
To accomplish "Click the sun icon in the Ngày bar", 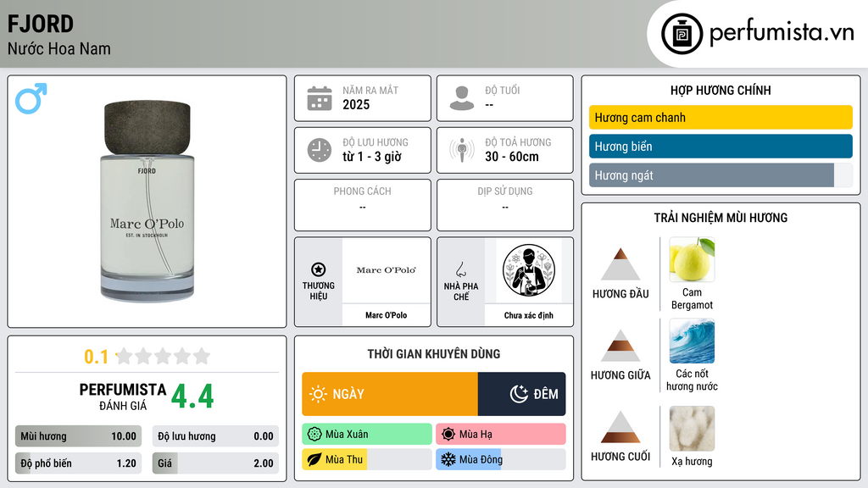I will (x=318, y=394).
